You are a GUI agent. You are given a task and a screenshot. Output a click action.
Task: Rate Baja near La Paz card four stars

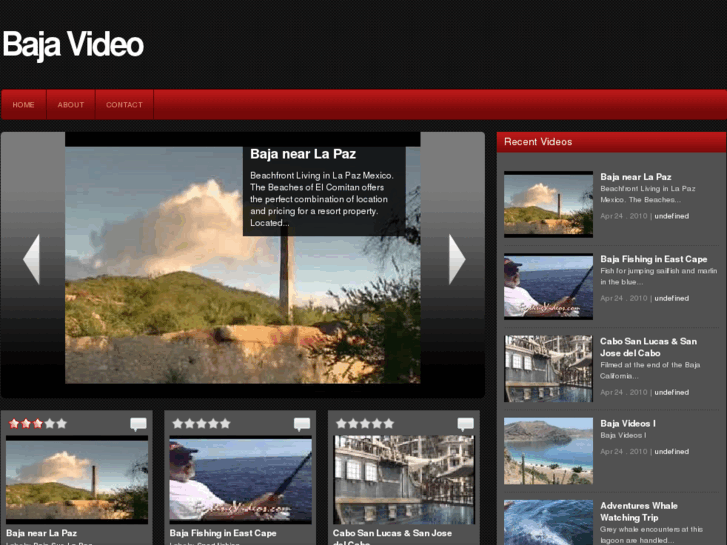click(50, 423)
